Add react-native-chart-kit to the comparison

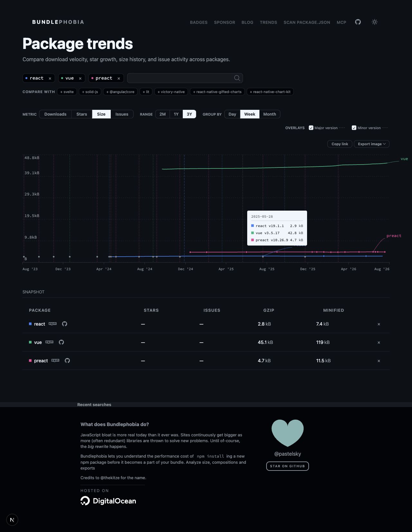point(270,92)
